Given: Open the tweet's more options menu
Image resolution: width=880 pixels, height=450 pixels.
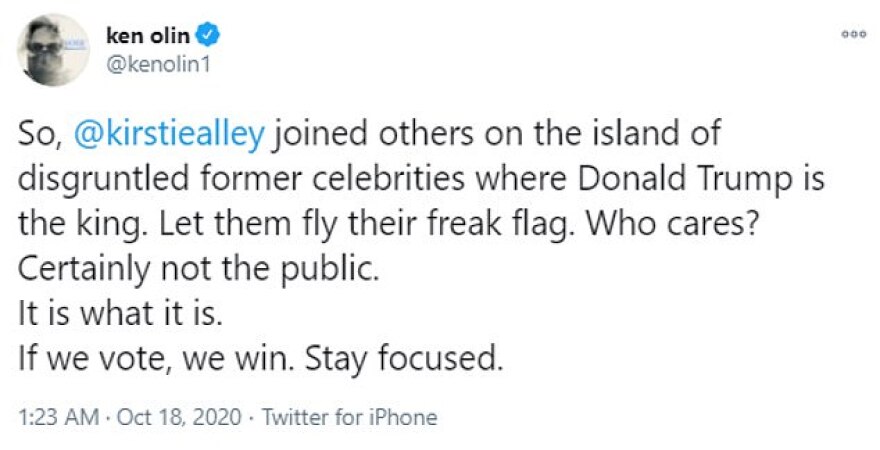Looking at the screenshot, I should 852,33.
